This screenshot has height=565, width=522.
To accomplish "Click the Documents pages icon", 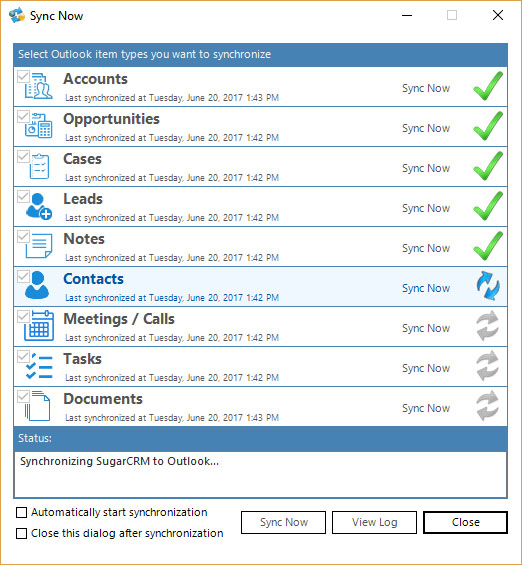I will 37,406.
